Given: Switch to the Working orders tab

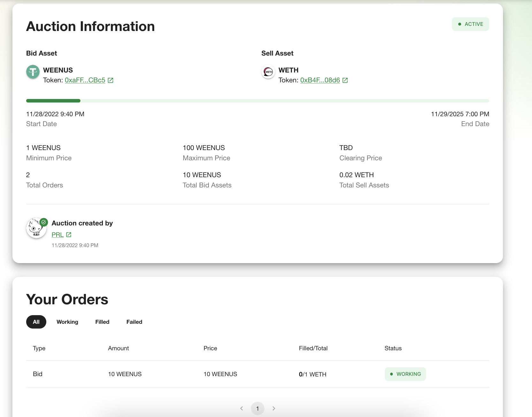Looking at the screenshot, I should tap(67, 322).
